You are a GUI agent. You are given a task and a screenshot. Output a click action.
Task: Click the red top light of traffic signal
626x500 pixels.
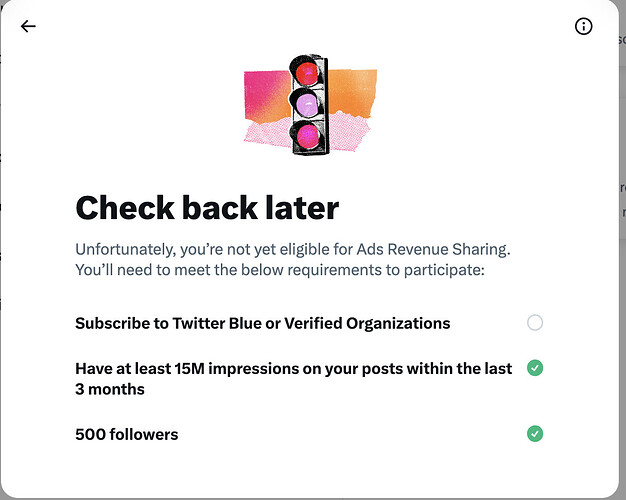pyautogui.click(x=307, y=73)
